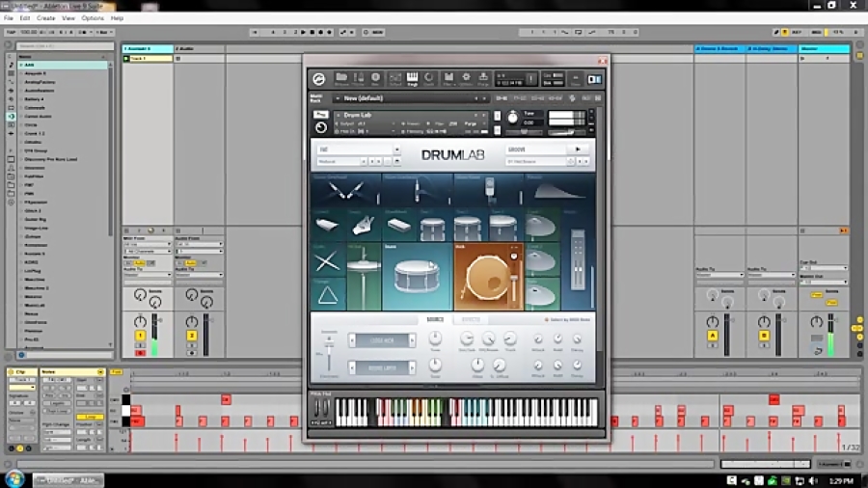Open the Kontakt Files save icon
868x488 pixels.
coord(448,78)
